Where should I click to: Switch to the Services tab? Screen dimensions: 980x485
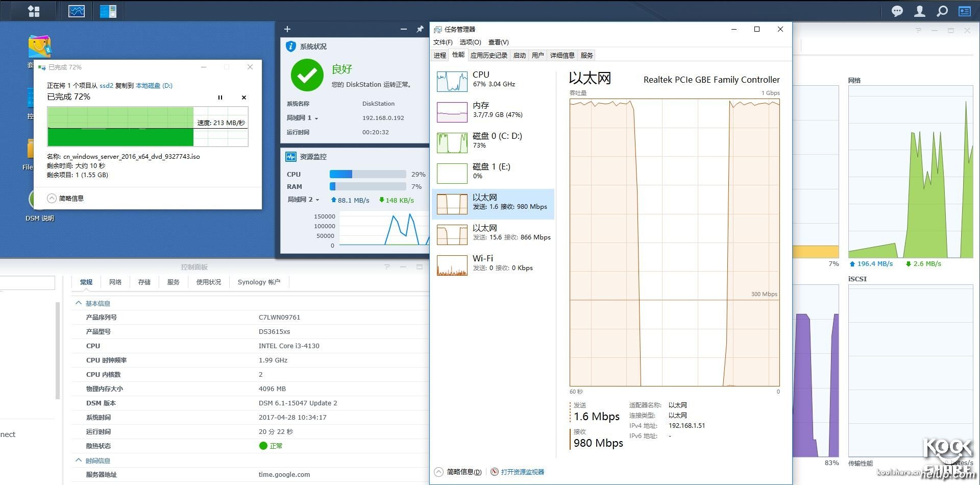[x=587, y=55]
